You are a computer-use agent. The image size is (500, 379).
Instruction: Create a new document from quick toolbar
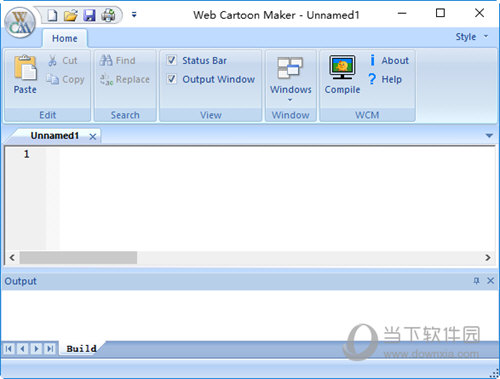point(52,15)
